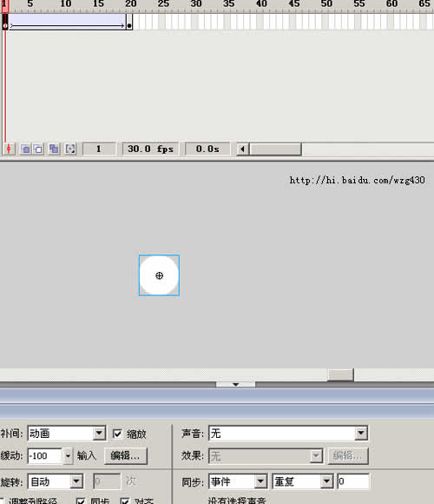Toggle the 对齐 (snap) checkbox
The width and height of the screenshot is (434, 504).
pos(125,501)
